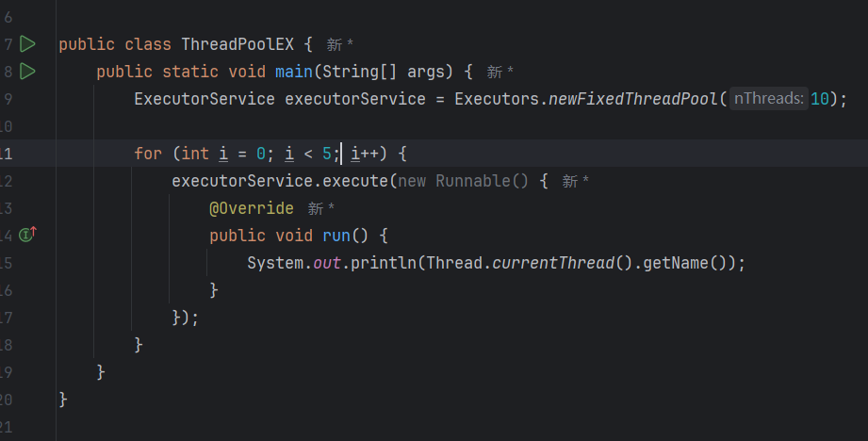
Task: Click the Executors class reference
Action: [x=497, y=99]
